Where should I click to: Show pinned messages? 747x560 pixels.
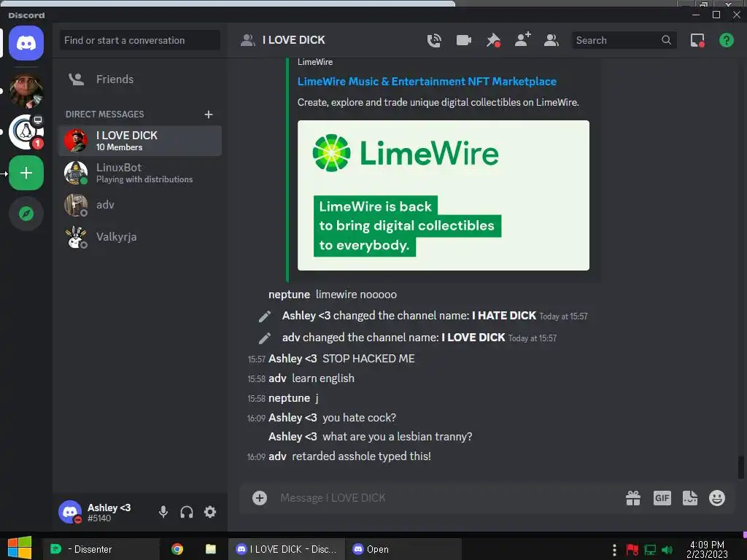pos(493,41)
